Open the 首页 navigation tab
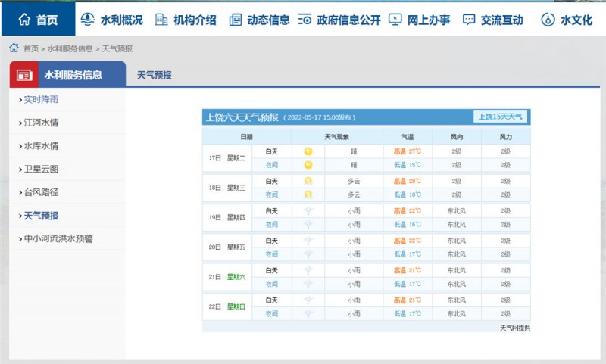This screenshot has height=364, width=606. pos(39,20)
